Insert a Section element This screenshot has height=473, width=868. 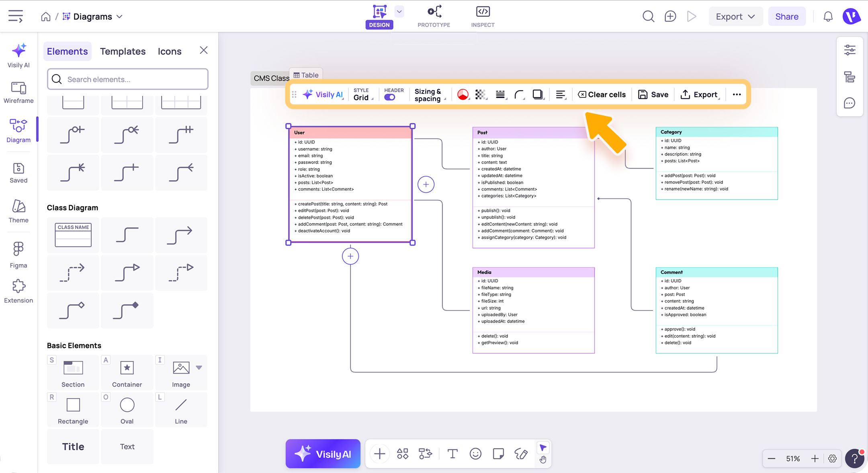click(x=73, y=372)
